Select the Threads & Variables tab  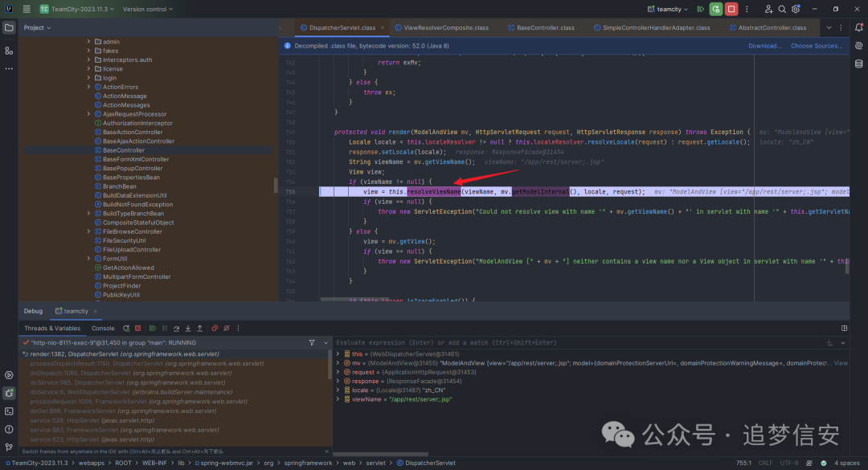(x=52, y=329)
